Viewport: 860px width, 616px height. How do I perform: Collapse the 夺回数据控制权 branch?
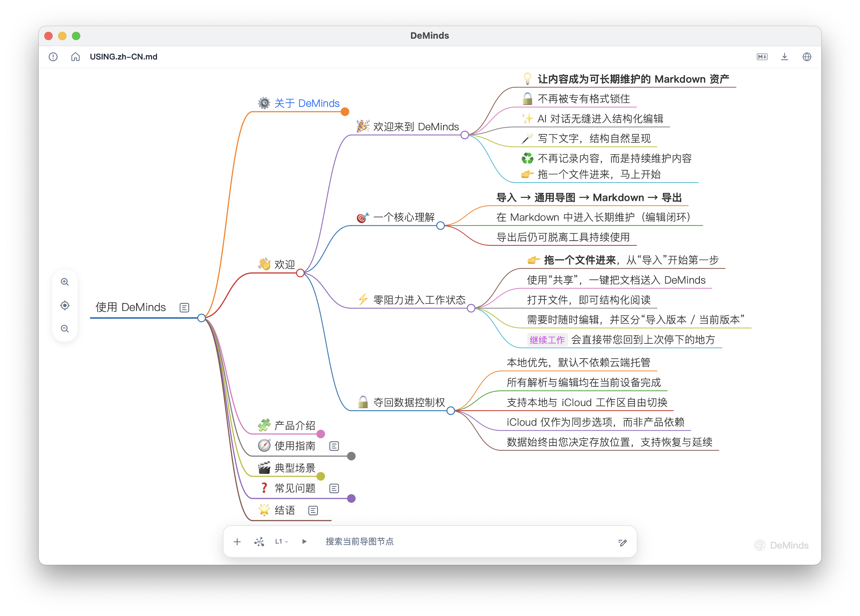pyautogui.click(x=450, y=411)
